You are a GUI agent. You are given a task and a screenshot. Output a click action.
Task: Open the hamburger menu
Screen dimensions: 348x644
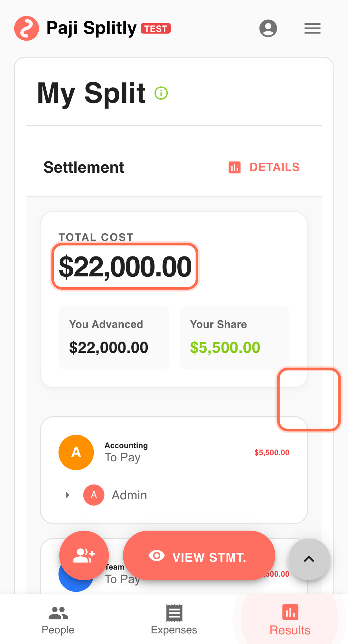pyautogui.click(x=312, y=28)
